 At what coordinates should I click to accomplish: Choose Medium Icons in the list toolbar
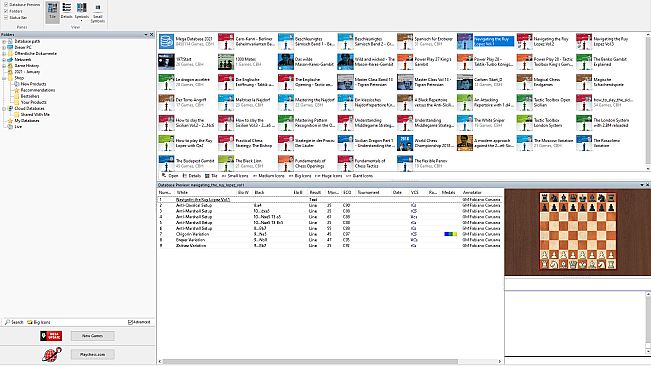(x=269, y=176)
